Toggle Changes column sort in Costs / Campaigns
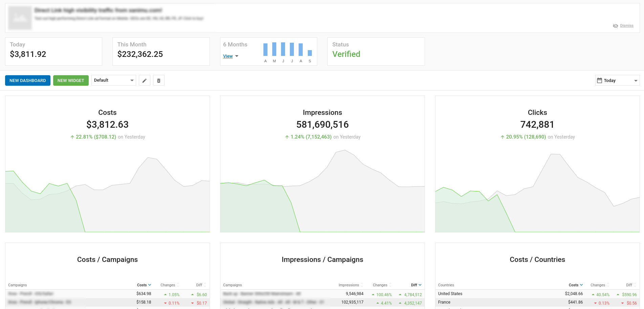Image resolution: width=644 pixels, height=309 pixels. pyautogui.click(x=178, y=285)
